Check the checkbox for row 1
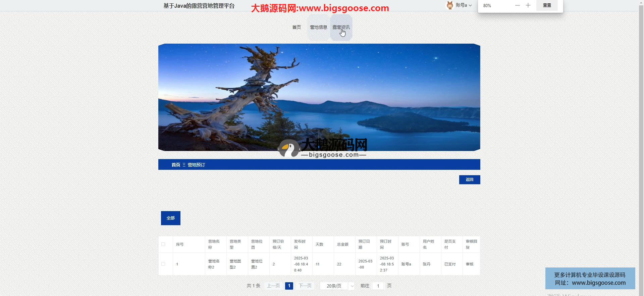Image resolution: width=644 pixels, height=296 pixels. 163,264
